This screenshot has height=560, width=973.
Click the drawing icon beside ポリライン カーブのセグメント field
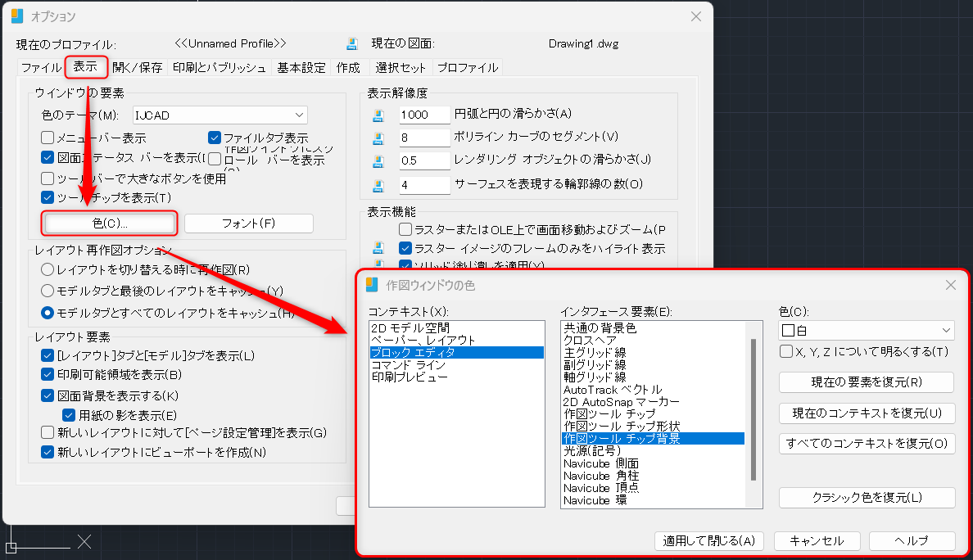click(x=378, y=138)
